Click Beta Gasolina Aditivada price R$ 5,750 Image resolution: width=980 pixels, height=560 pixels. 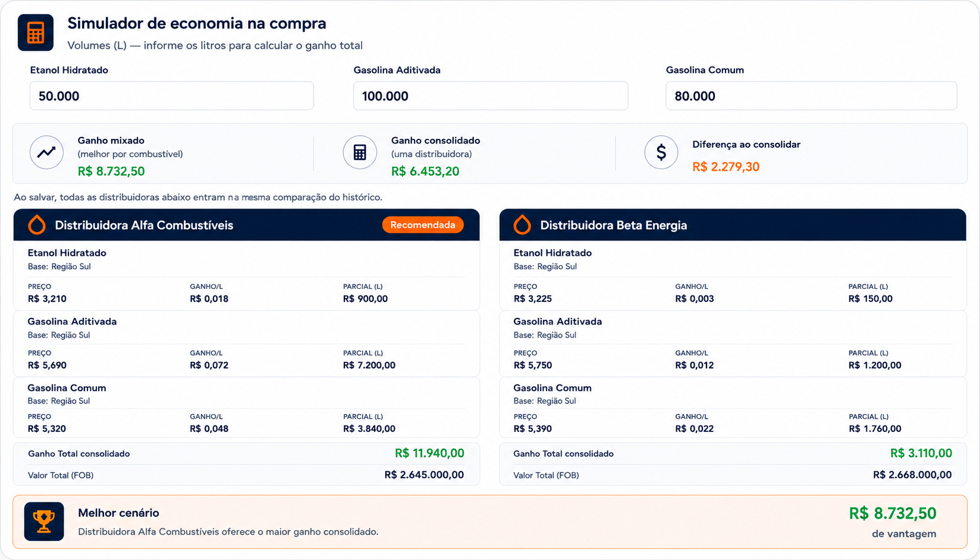533,365
